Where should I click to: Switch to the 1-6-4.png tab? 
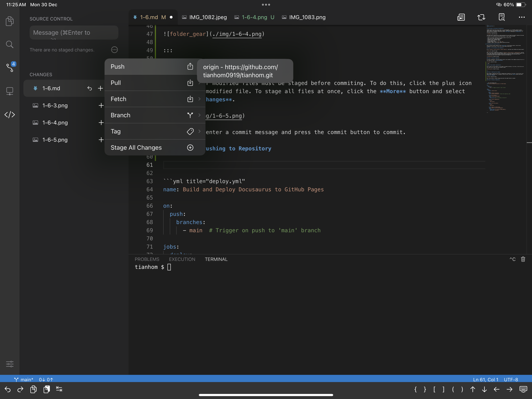pyautogui.click(x=255, y=17)
